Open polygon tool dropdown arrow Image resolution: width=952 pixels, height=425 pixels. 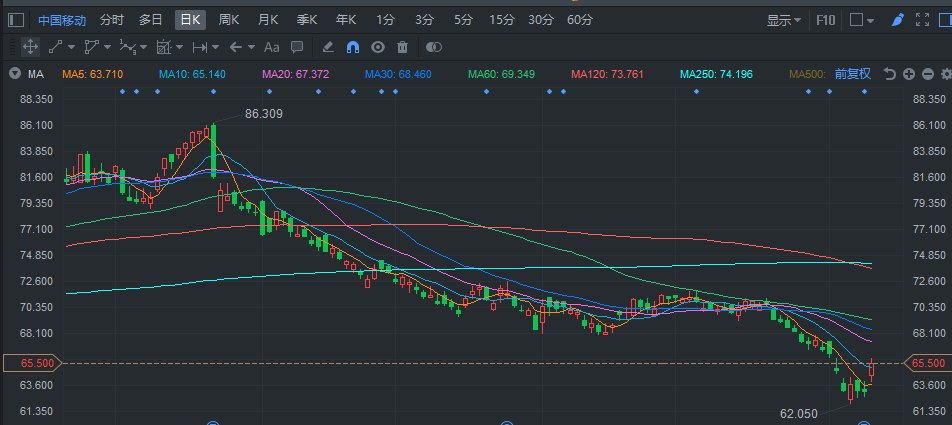107,47
